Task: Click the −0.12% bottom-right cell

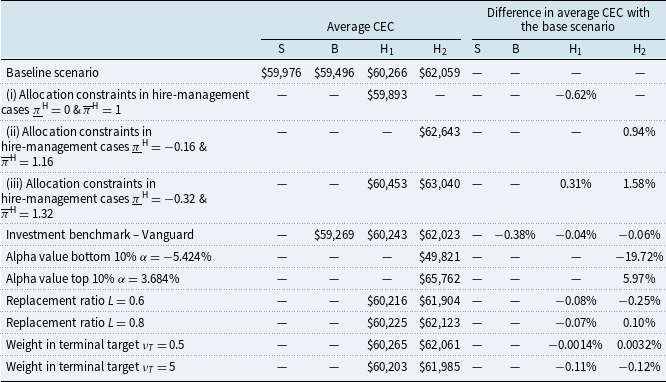Action: (639, 367)
